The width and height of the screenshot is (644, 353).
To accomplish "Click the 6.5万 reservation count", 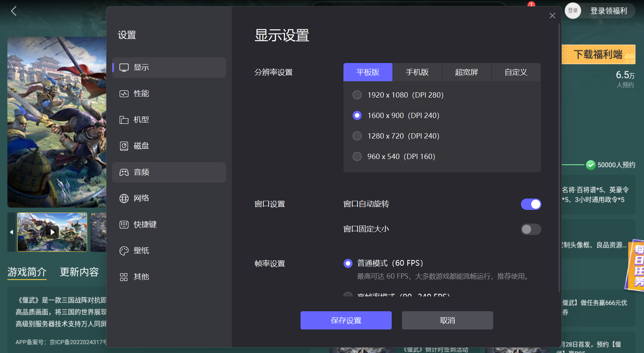I will tap(625, 75).
